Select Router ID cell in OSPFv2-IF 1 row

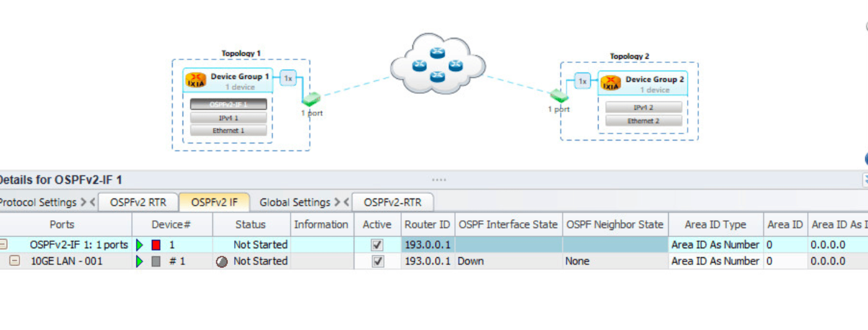tap(428, 245)
